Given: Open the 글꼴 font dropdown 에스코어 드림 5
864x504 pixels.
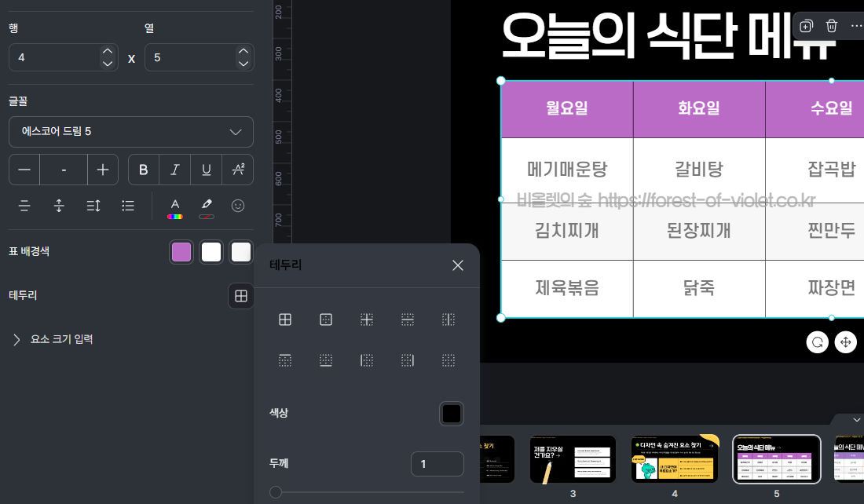Looking at the screenshot, I should tap(131, 132).
